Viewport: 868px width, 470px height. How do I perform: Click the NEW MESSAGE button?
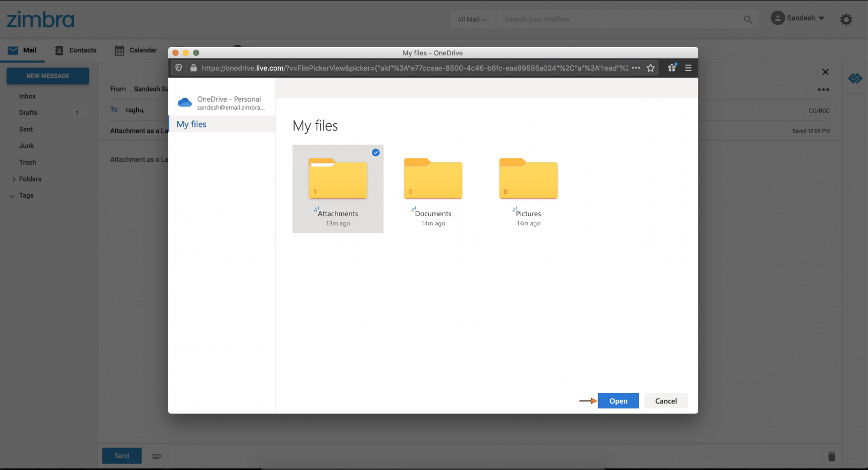click(48, 76)
